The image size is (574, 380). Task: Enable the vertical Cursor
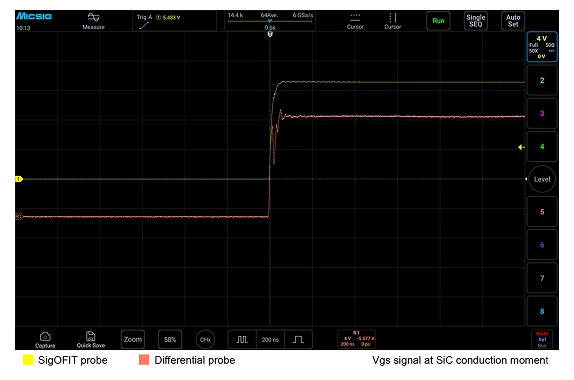pos(392,21)
